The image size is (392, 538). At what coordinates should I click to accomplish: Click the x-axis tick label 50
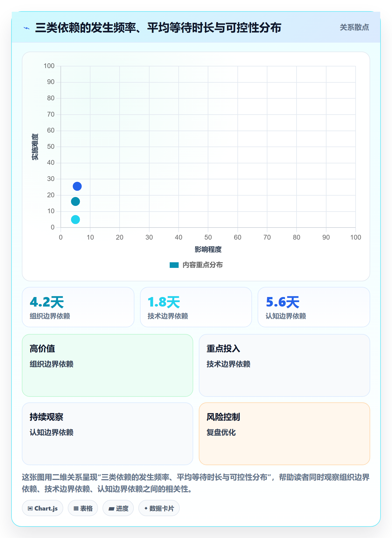pyautogui.click(x=208, y=237)
